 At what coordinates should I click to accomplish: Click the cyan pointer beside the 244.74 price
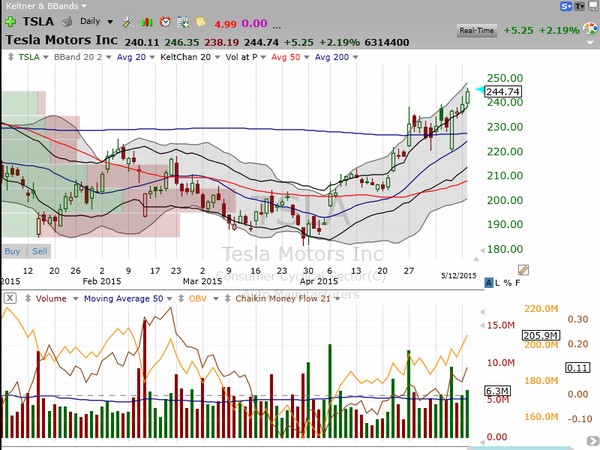479,90
